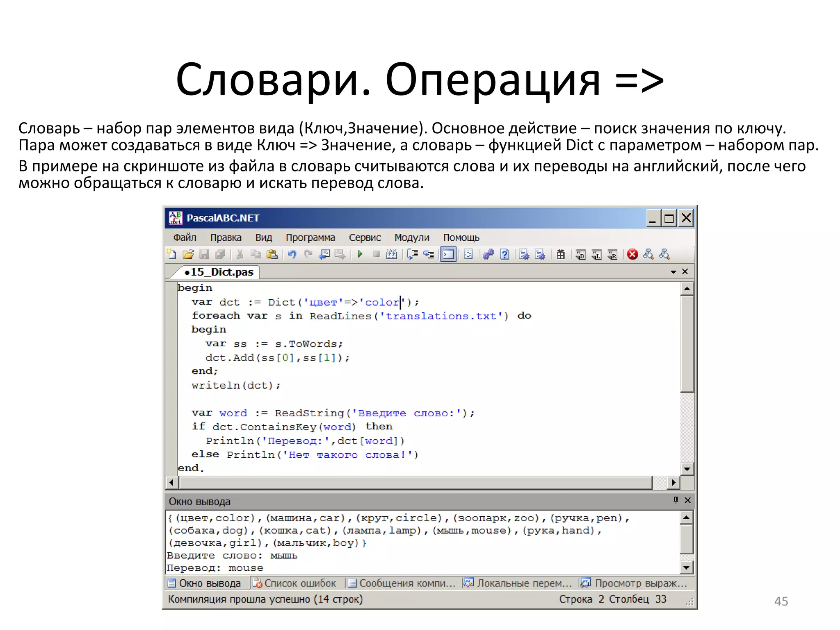Click editor horizontal scroll right arrow
The height and width of the screenshot is (630, 840).
tap(673, 483)
